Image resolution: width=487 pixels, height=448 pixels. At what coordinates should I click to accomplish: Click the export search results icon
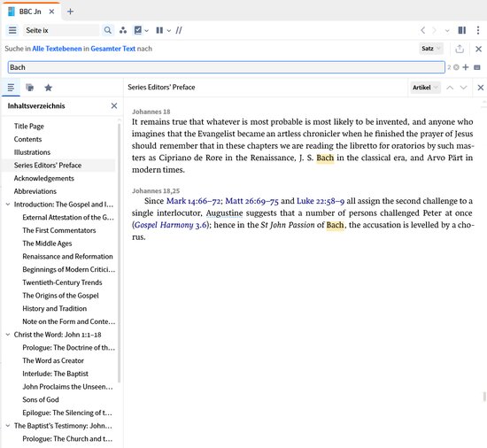tap(460, 49)
